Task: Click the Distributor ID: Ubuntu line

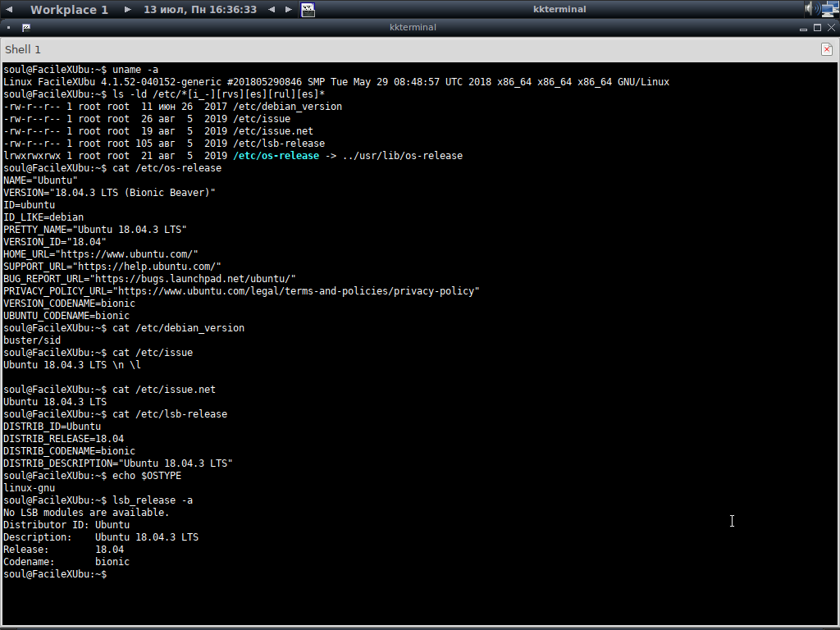Action: [x=66, y=526]
